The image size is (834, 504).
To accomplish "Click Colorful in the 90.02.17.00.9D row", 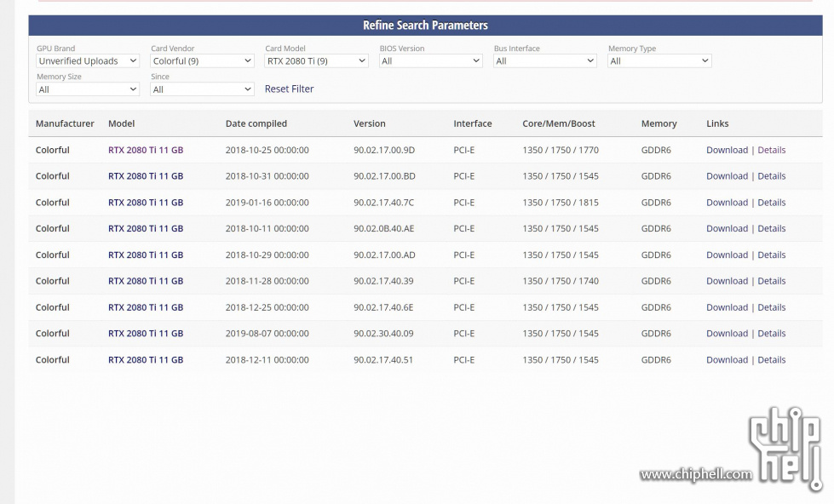I will tap(53, 150).
